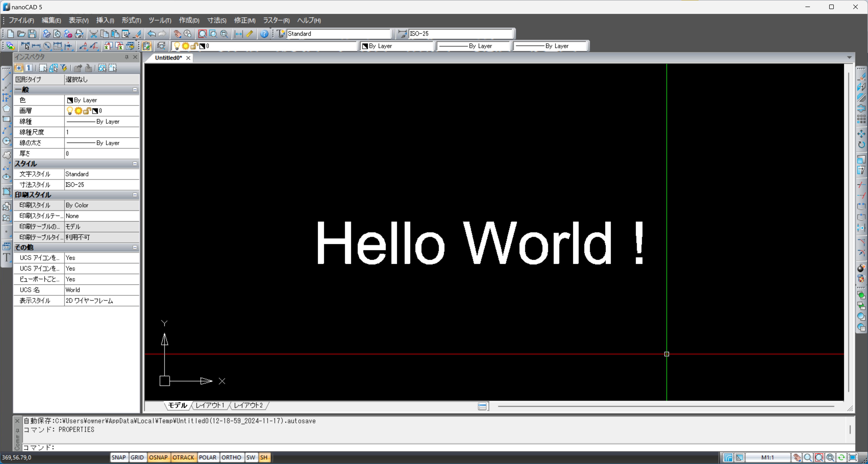Close the Untitled0* document tab

(x=188, y=58)
